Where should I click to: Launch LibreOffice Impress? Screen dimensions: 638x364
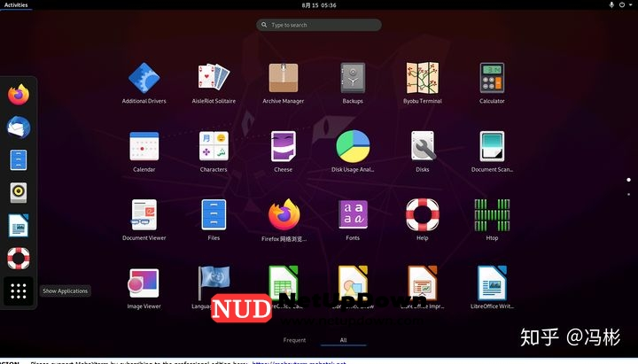pos(423,283)
